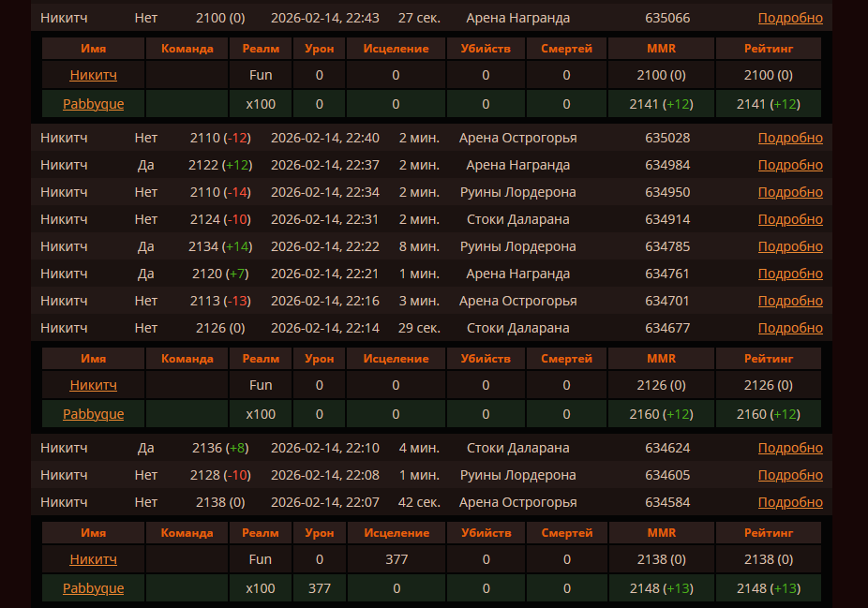The width and height of the screenshot is (868, 608).
Task: Click Да result in 22:37 row
Action: [145, 165]
